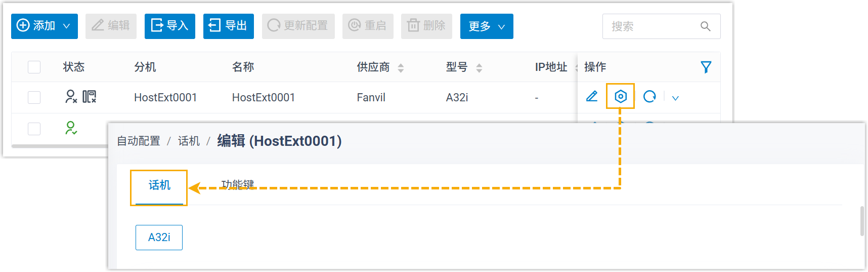Click the filter funnel icon in table header
The image size is (868, 272).
[706, 67]
